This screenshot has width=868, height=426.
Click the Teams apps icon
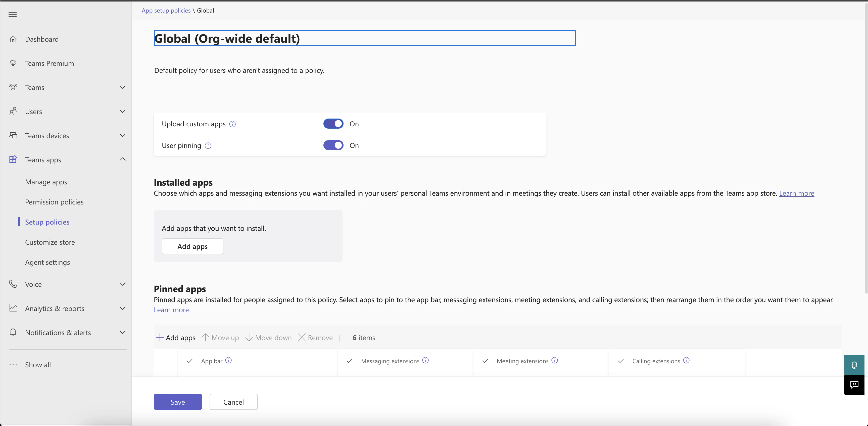click(x=13, y=159)
